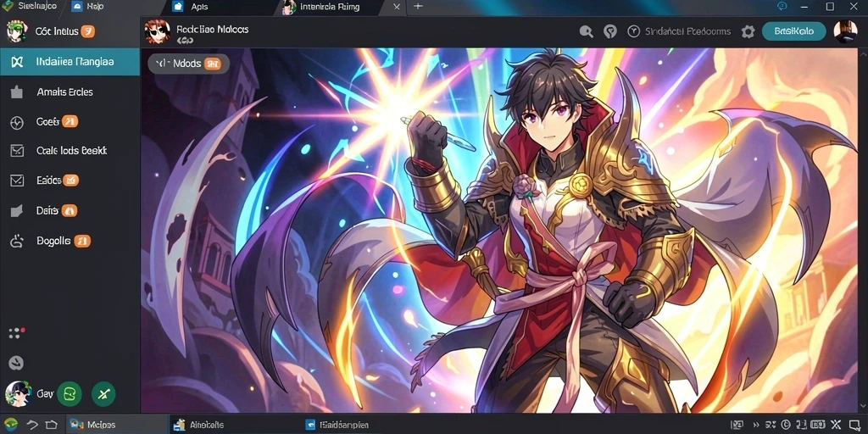Click the teal BrtaiKalo button

(793, 31)
